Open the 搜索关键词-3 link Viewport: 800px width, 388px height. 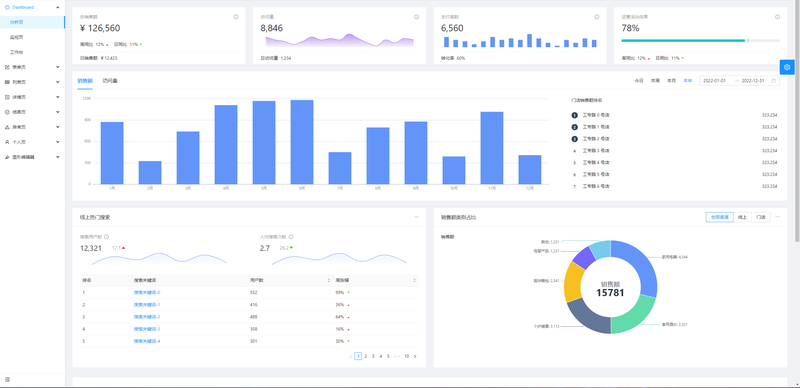[x=147, y=329]
